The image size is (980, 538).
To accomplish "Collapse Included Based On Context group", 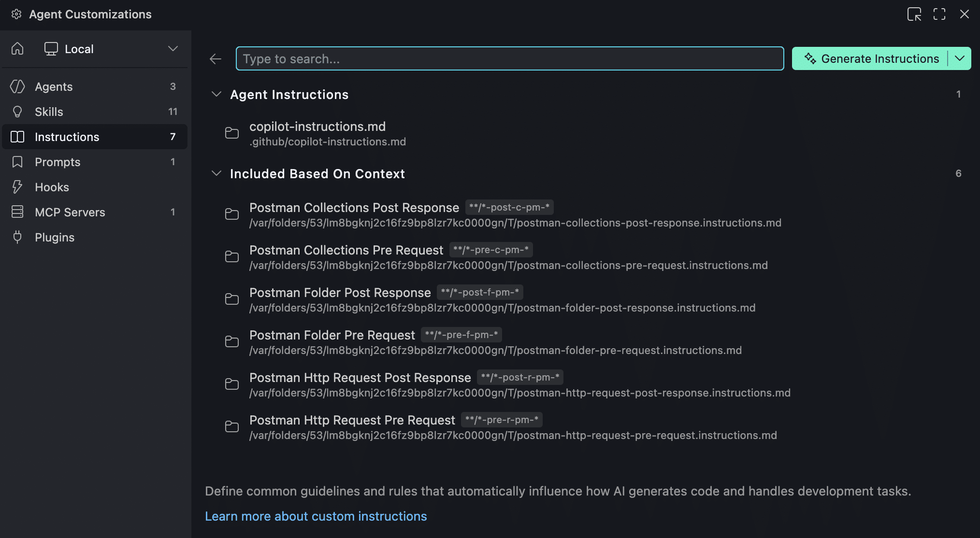I will [x=216, y=173].
